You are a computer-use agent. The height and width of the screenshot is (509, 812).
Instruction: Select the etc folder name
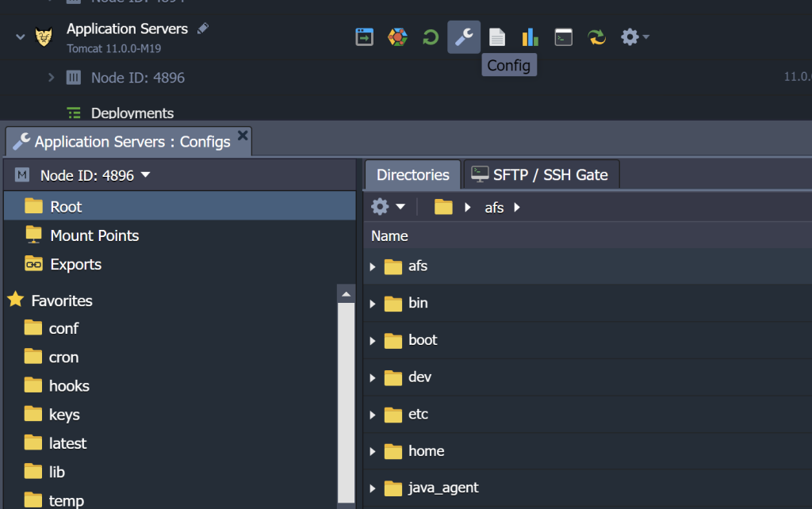(418, 414)
